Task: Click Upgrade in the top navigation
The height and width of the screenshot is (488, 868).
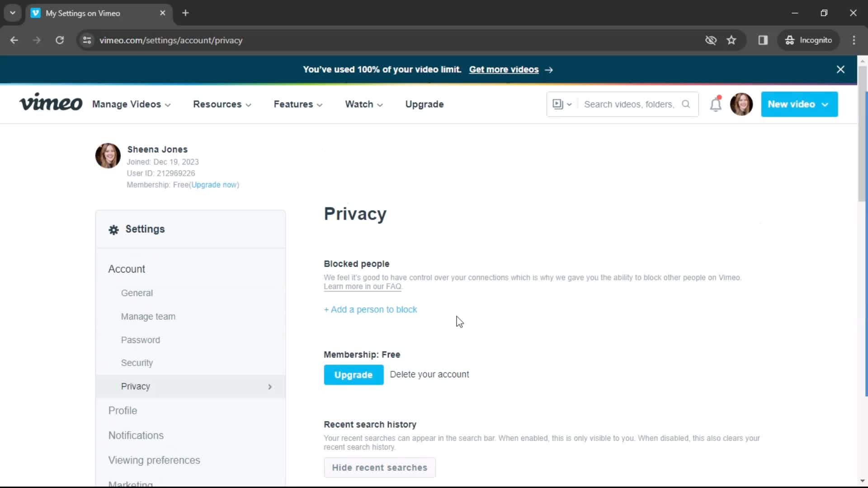Action: coord(425,104)
